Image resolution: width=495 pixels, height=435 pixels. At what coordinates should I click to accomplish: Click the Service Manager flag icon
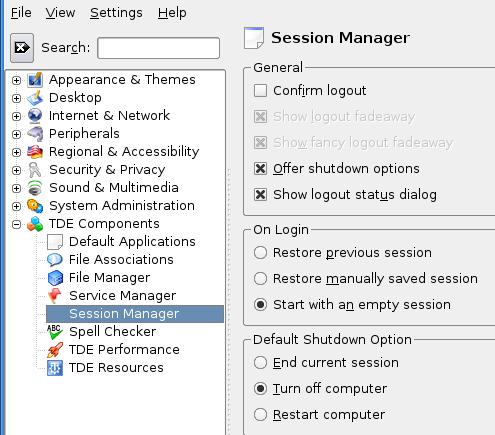[x=55, y=296]
